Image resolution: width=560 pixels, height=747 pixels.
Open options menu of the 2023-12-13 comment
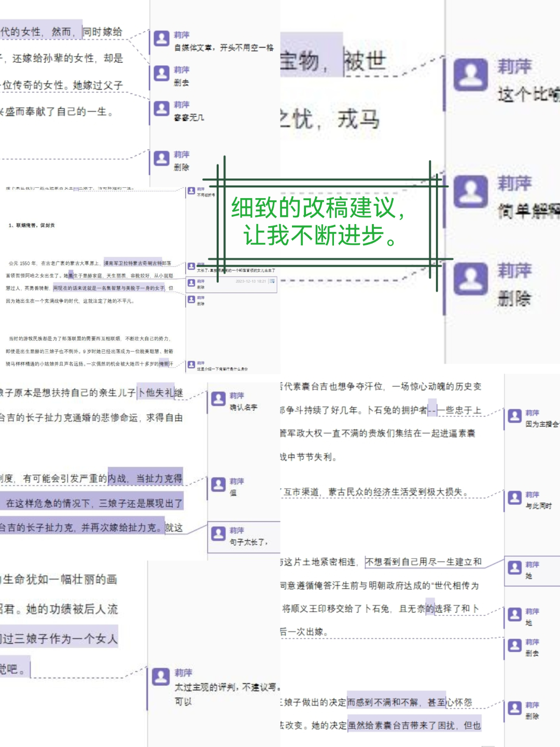pyautogui.click(x=272, y=281)
